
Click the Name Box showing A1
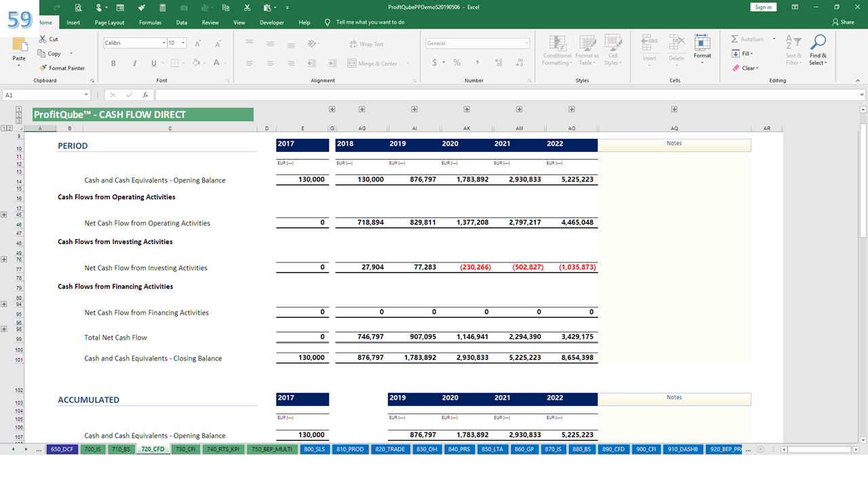click(x=46, y=95)
